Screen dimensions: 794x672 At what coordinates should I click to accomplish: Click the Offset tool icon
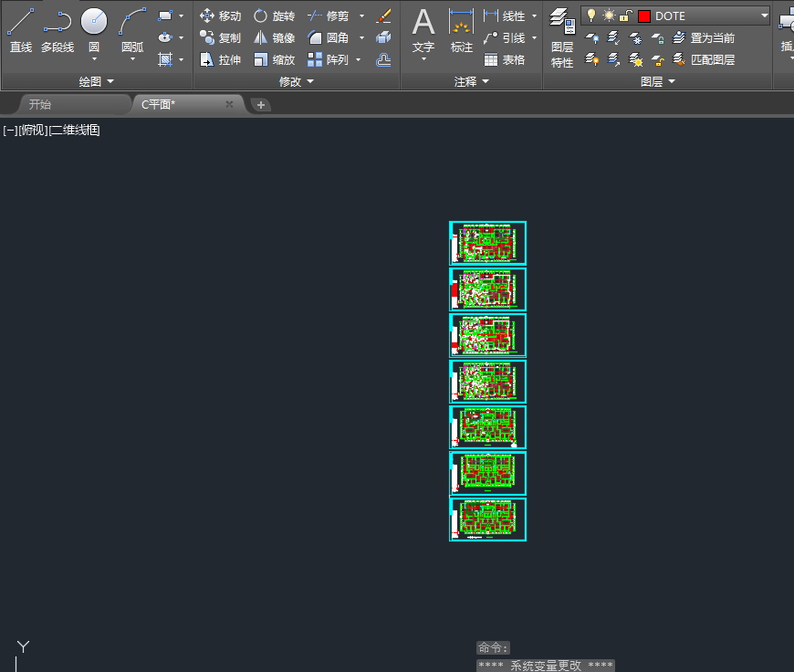coord(384,59)
